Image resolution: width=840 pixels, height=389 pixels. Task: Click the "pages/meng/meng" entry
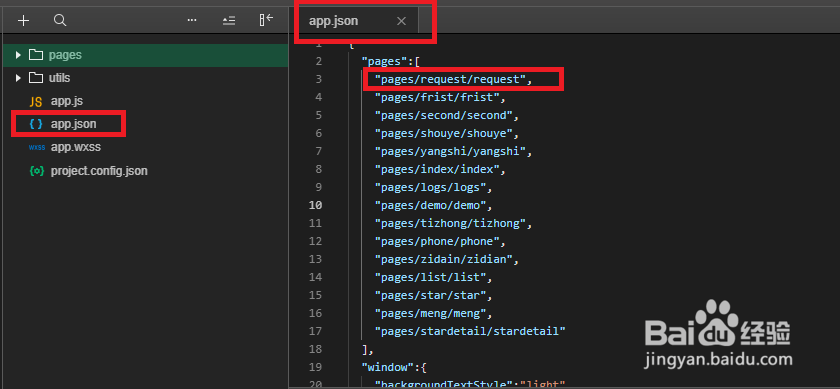(x=434, y=313)
